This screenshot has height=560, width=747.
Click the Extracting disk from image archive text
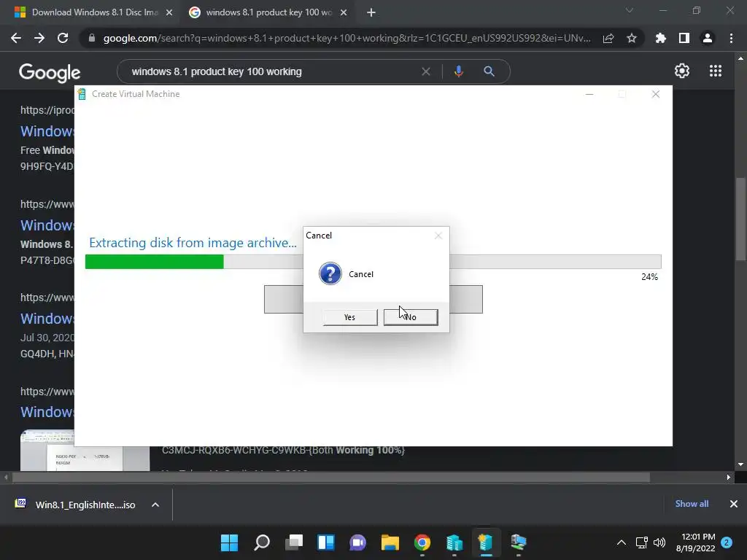click(x=193, y=243)
